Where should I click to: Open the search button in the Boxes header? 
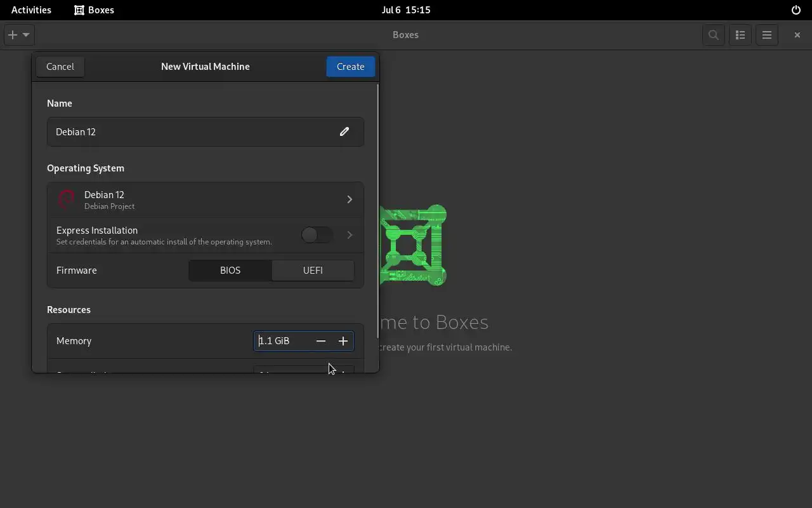click(x=714, y=35)
